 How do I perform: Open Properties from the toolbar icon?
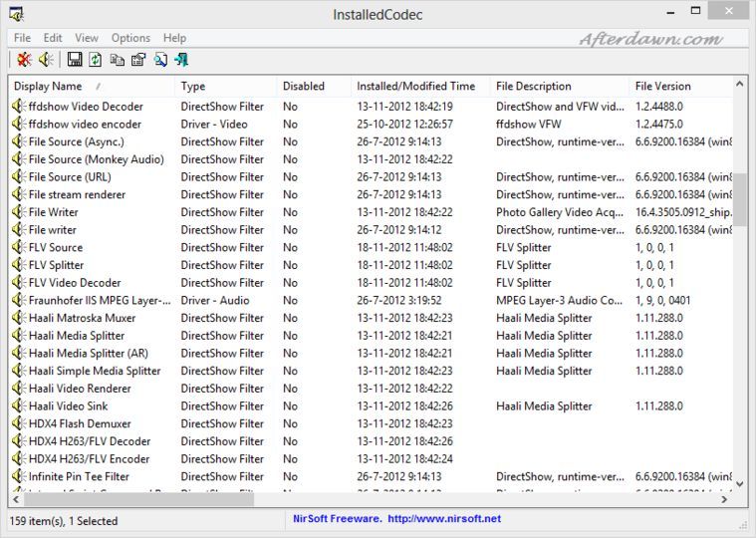click(x=137, y=60)
